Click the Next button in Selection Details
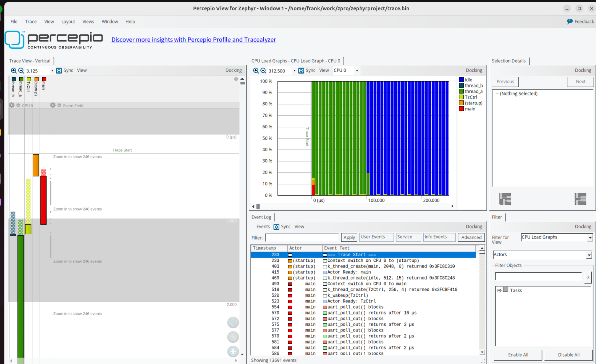The width and height of the screenshot is (596, 364). click(x=580, y=82)
